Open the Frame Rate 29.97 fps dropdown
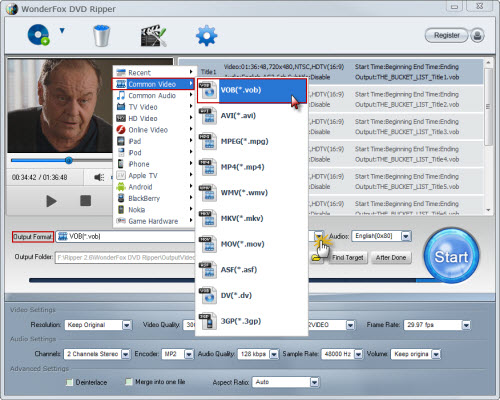Screen dimensions: 500x400 [x=466, y=325]
